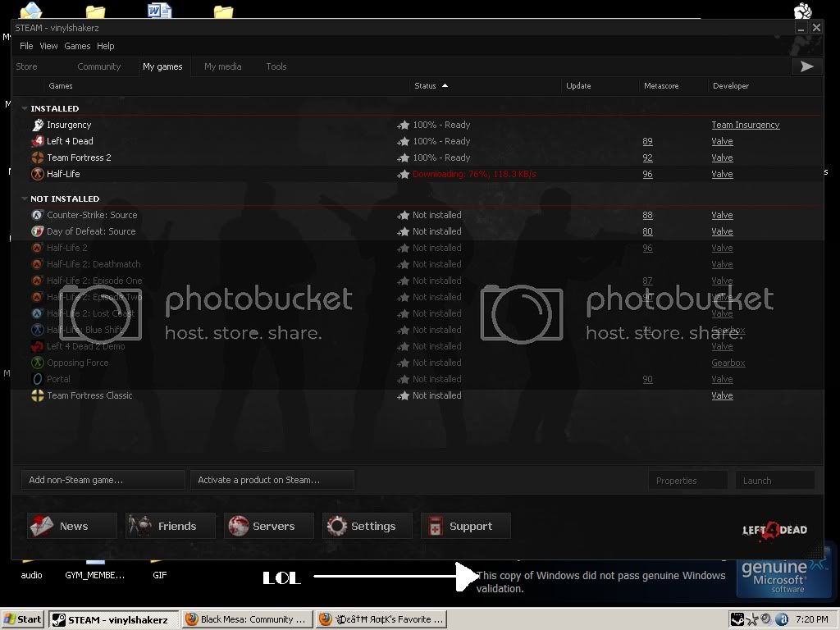The height and width of the screenshot is (630, 840).
Task: Toggle the favorite star for Portal
Action: pyautogui.click(x=403, y=380)
